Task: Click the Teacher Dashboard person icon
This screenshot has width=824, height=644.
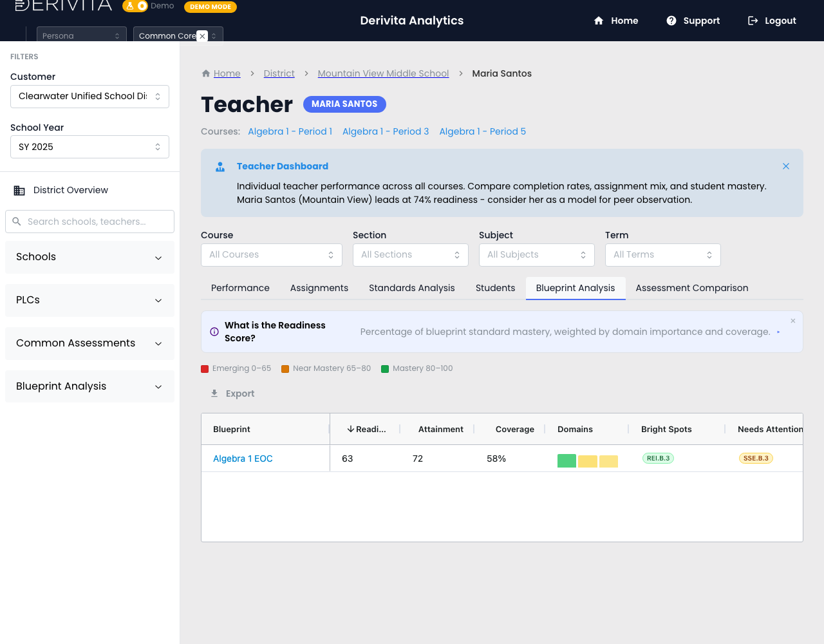Action: 220,167
